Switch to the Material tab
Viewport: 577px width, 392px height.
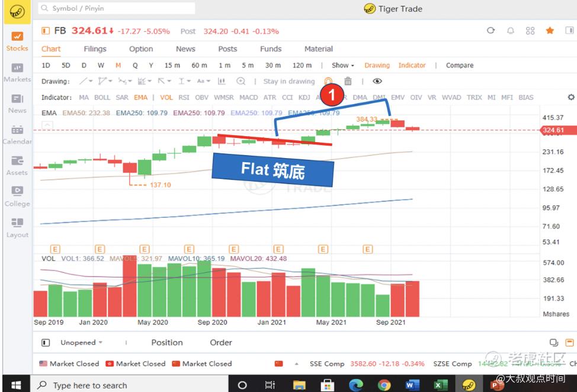pyautogui.click(x=319, y=49)
